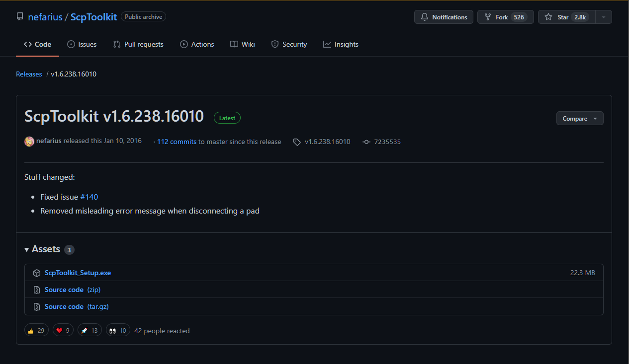Click the Issues circle-dot icon
Viewport: 629px width, 364px height.
(71, 44)
